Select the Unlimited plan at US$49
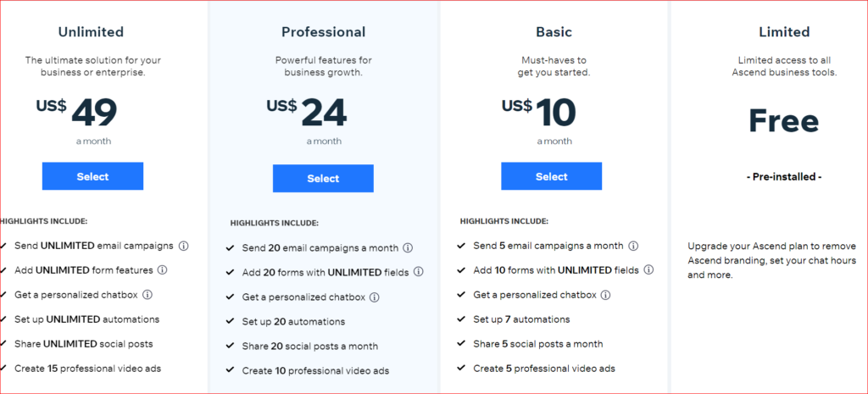Viewport: 868px width, 394px height. tap(92, 176)
